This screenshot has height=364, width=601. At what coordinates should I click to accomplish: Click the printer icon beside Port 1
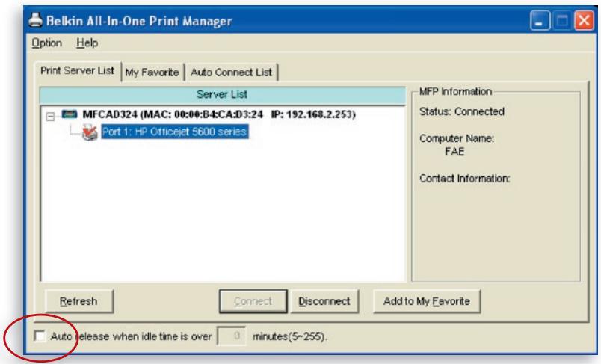90,132
